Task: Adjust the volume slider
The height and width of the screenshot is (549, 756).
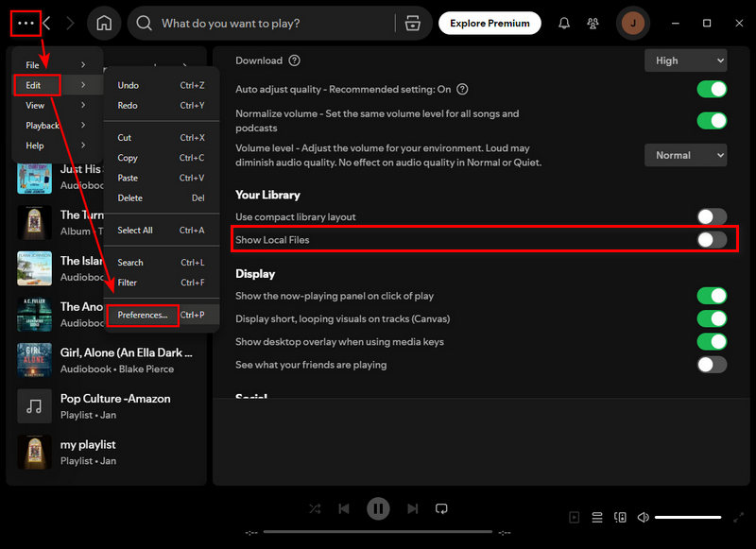Action: [688, 517]
